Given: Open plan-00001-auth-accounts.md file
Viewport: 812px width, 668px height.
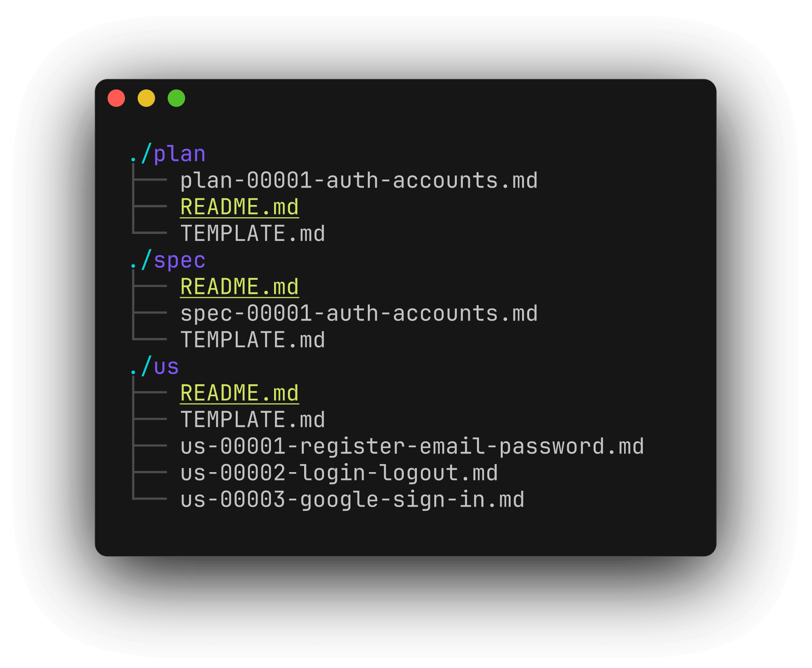Looking at the screenshot, I should point(359,180).
